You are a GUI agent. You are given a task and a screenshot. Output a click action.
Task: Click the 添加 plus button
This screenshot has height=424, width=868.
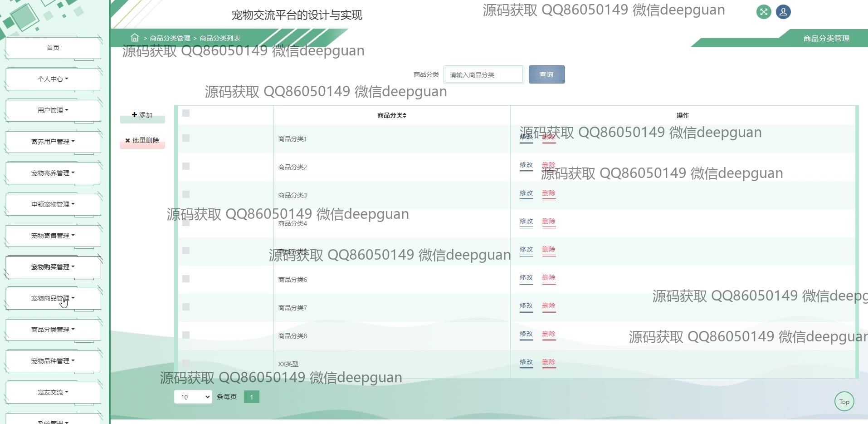pos(142,115)
